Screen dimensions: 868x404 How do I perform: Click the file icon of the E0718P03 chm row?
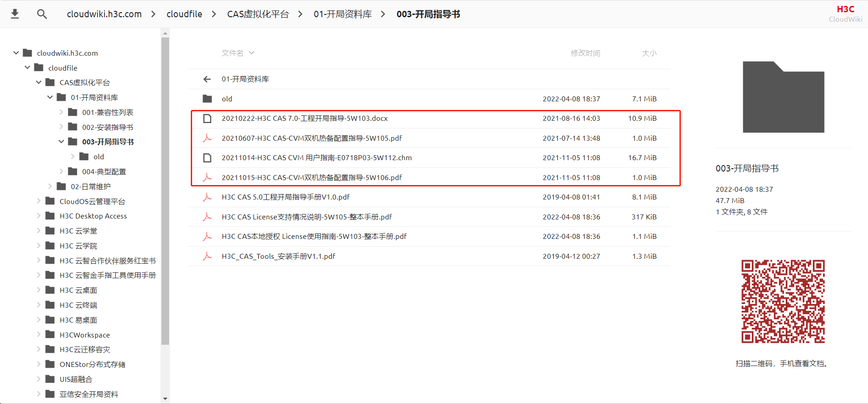(208, 158)
